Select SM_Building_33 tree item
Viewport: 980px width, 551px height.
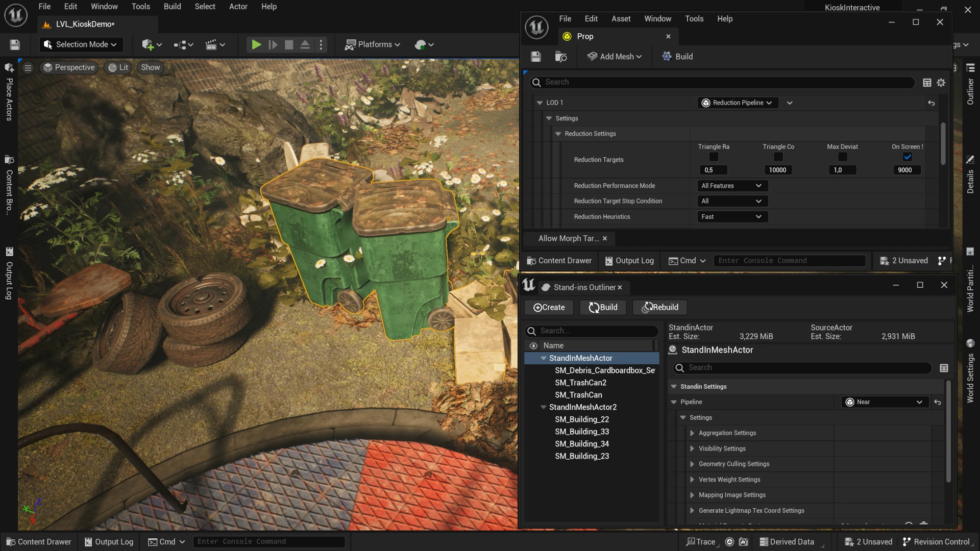pyautogui.click(x=581, y=432)
